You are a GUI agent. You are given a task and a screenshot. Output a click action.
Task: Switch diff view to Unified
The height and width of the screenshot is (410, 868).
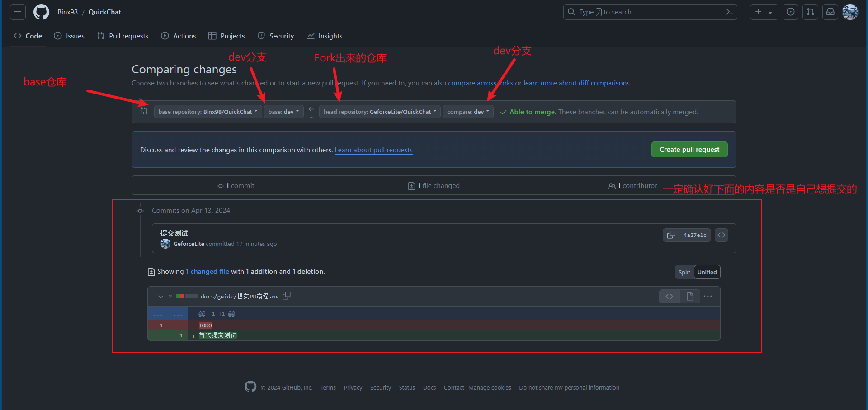tap(707, 272)
